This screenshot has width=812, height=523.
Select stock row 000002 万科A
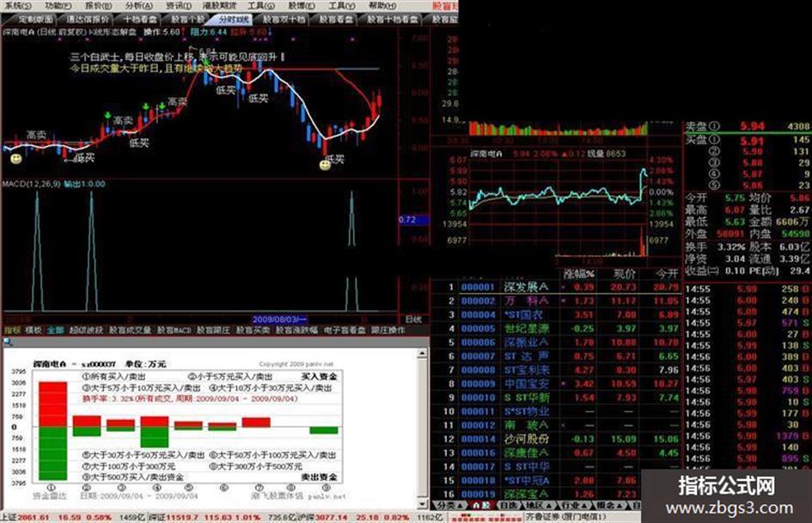tap(557, 301)
